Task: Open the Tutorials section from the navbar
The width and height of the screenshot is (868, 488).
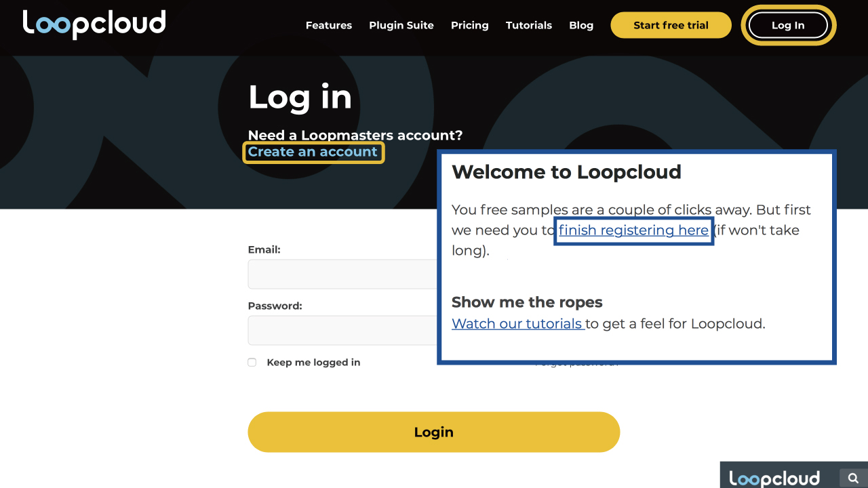Action: (x=529, y=25)
